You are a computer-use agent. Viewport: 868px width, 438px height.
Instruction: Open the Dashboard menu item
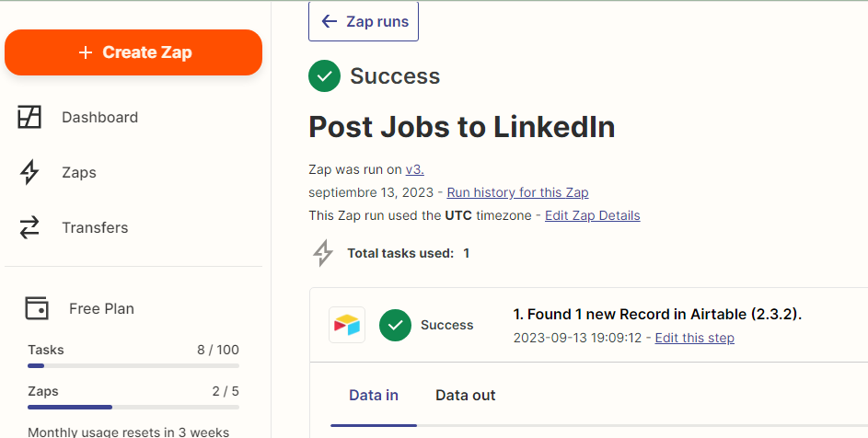pyautogui.click(x=99, y=117)
